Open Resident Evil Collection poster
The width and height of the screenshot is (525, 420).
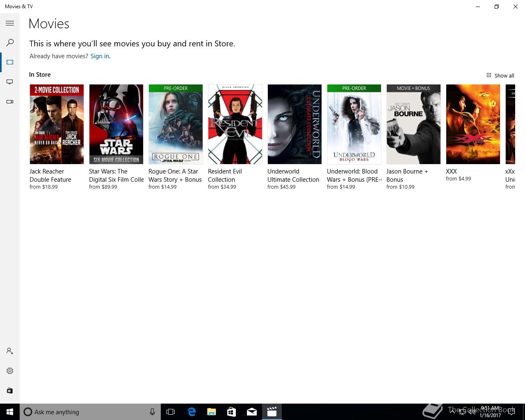235,124
